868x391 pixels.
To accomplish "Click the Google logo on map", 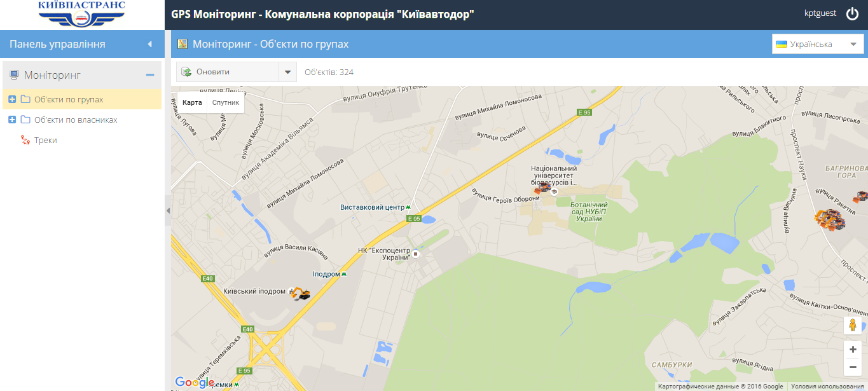I will click(195, 381).
